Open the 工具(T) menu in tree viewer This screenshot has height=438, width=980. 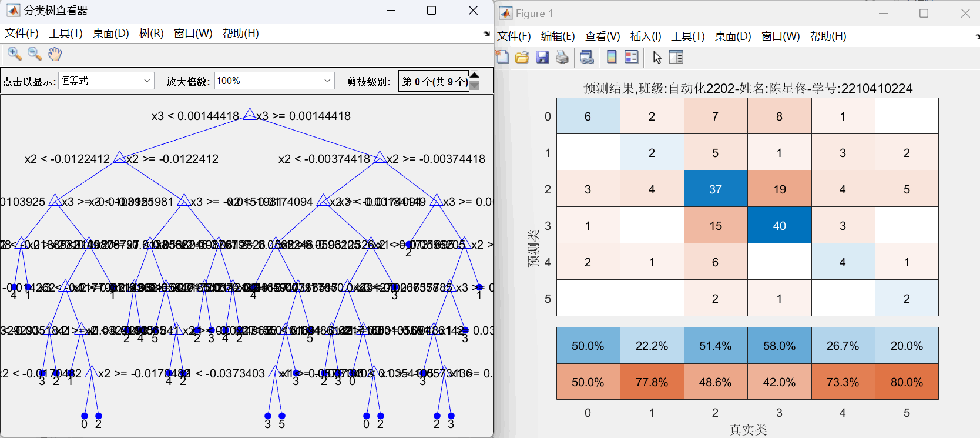point(66,34)
